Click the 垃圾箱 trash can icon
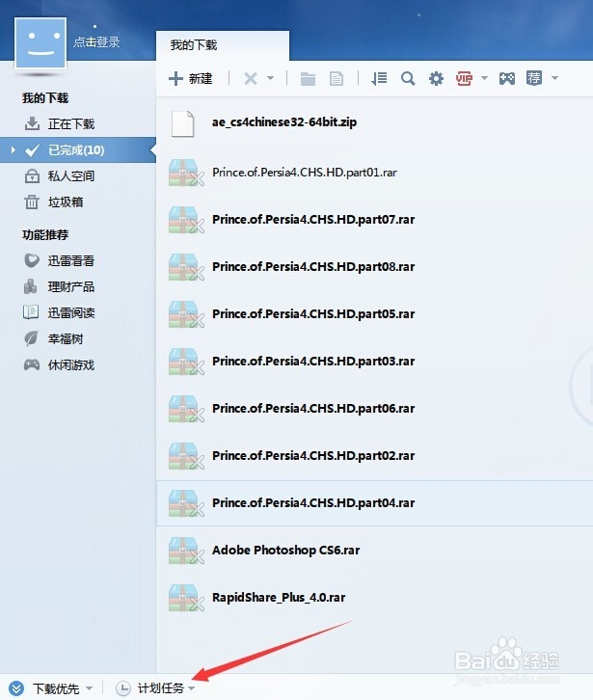The image size is (593, 700). tap(32, 202)
